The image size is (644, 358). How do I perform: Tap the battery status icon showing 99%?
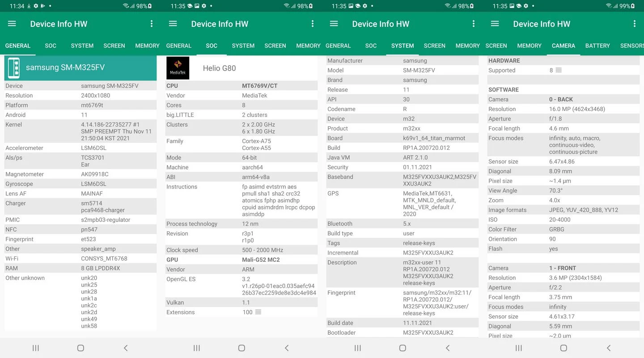click(x=633, y=6)
